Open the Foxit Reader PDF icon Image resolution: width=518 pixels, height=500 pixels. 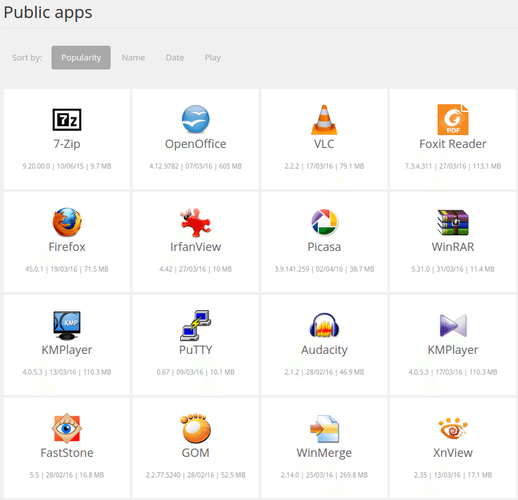(x=453, y=119)
